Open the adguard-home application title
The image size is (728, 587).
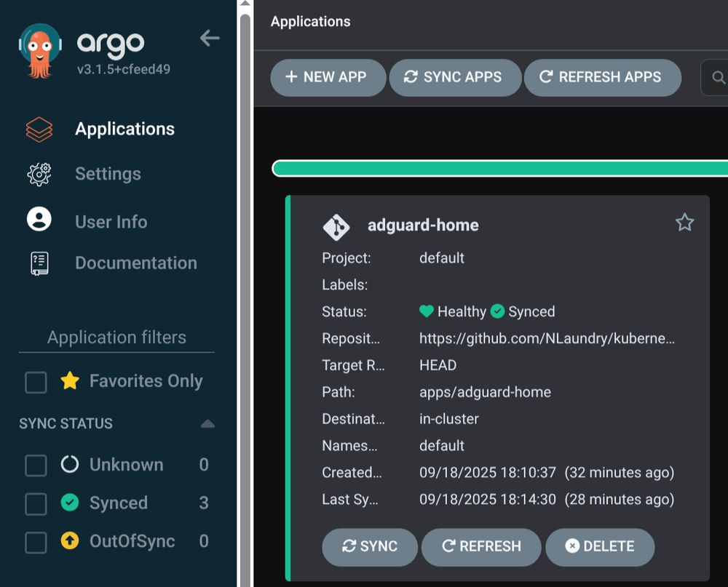(423, 225)
